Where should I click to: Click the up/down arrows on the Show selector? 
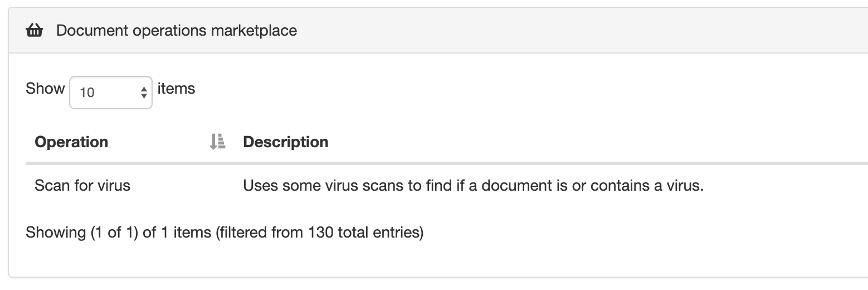pos(144,92)
